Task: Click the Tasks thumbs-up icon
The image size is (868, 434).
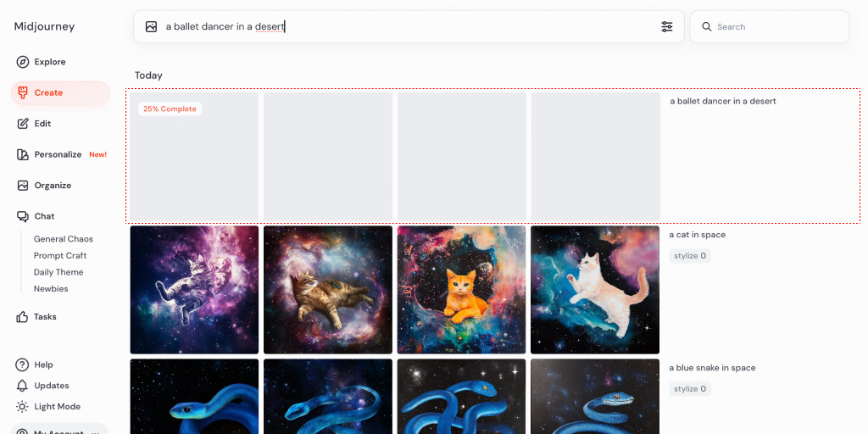Action: (22, 317)
